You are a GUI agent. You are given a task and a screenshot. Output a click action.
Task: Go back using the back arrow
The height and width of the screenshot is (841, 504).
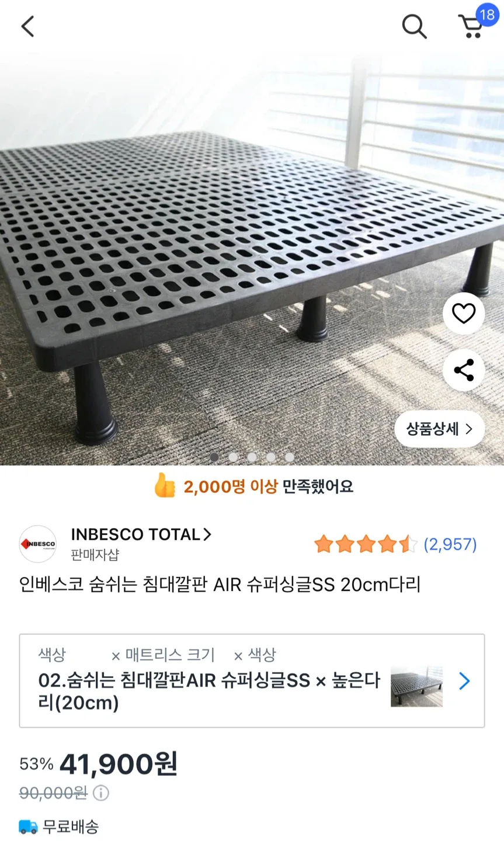coord(28,26)
